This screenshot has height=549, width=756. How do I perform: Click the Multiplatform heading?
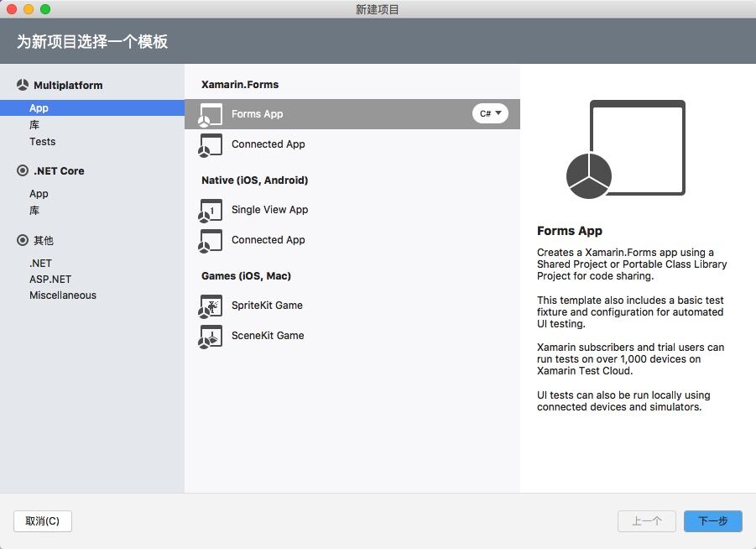pos(68,86)
